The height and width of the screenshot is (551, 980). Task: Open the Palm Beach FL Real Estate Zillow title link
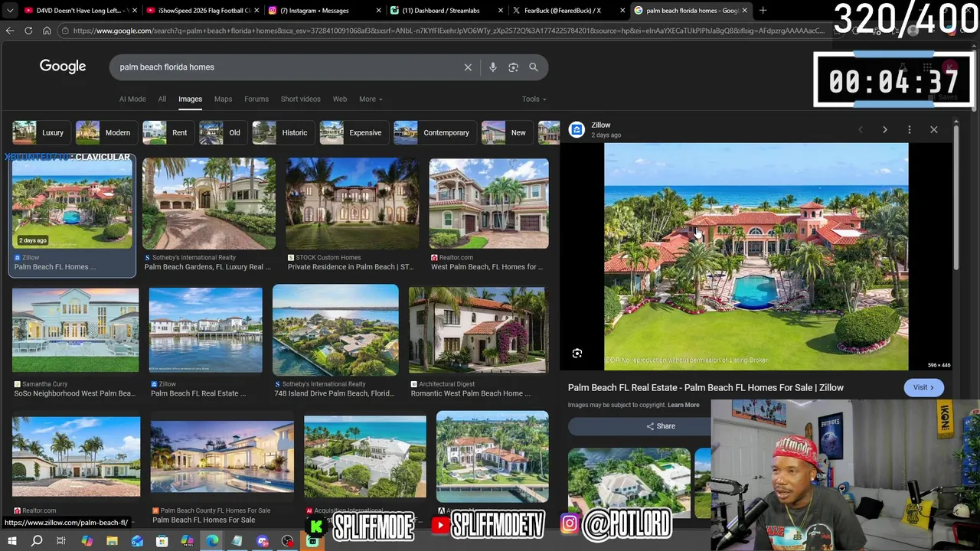point(706,387)
